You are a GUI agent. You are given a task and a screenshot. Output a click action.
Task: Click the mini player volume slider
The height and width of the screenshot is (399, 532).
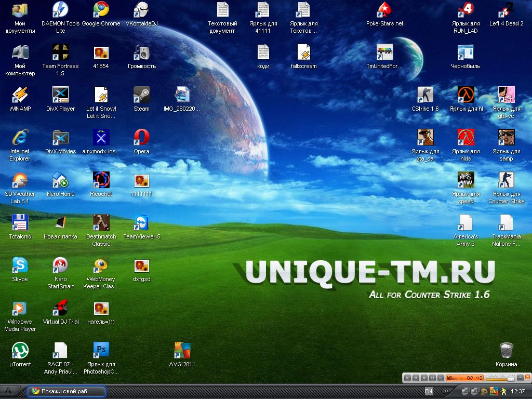500,379
